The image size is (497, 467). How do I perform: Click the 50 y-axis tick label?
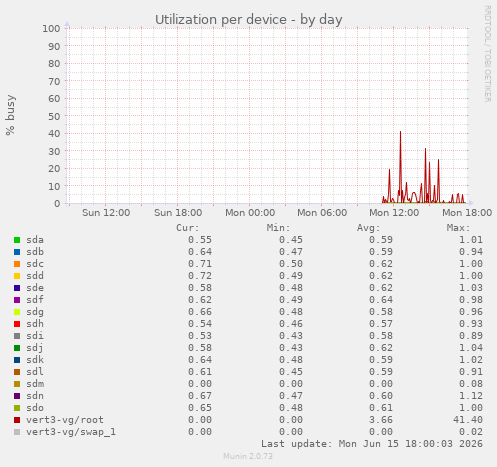pos(54,116)
